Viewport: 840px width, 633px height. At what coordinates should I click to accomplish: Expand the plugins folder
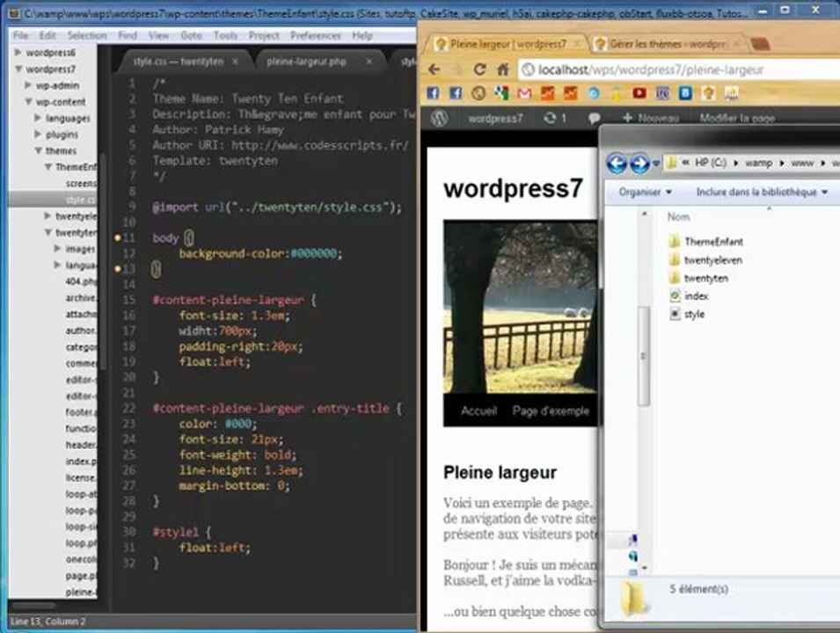(x=38, y=135)
